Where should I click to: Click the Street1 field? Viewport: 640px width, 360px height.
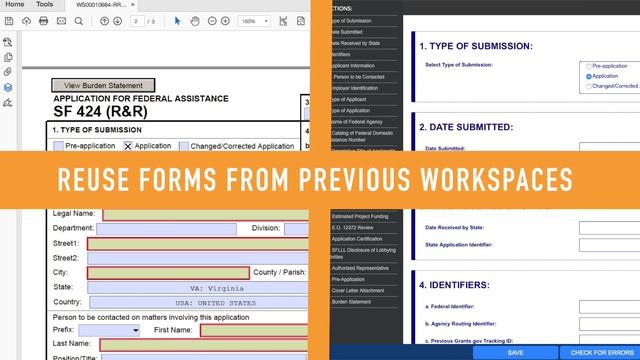(198, 244)
